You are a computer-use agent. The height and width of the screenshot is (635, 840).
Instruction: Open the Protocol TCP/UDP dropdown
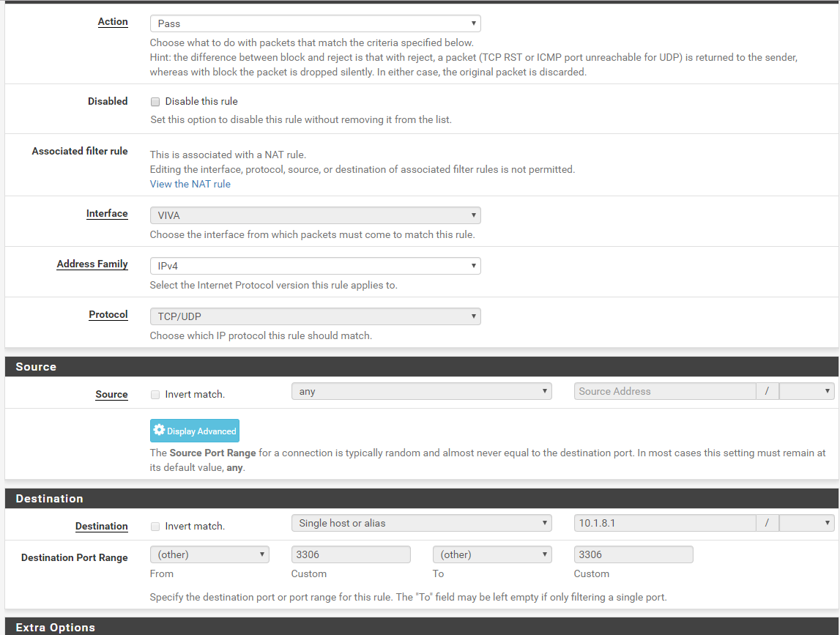(x=315, y=316)
